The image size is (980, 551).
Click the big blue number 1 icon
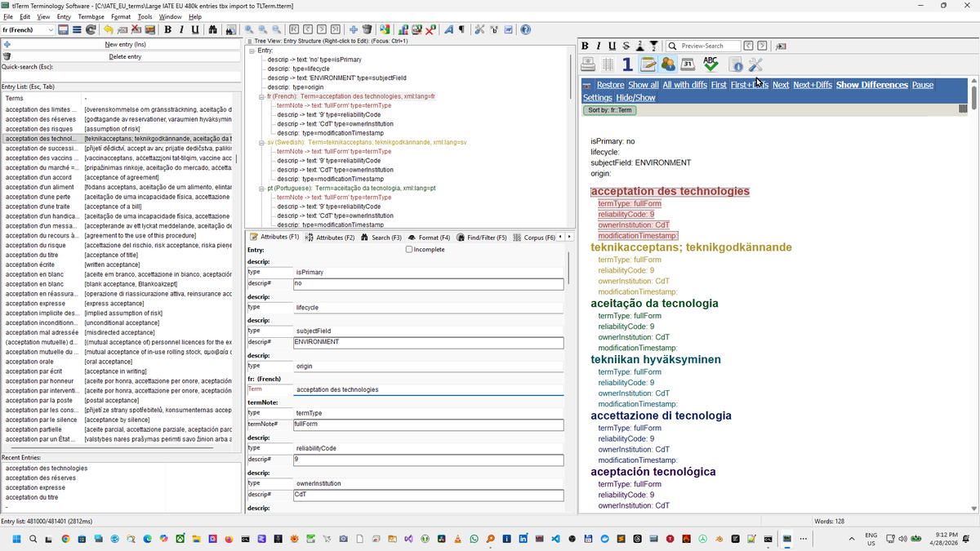tap(627, 64)
